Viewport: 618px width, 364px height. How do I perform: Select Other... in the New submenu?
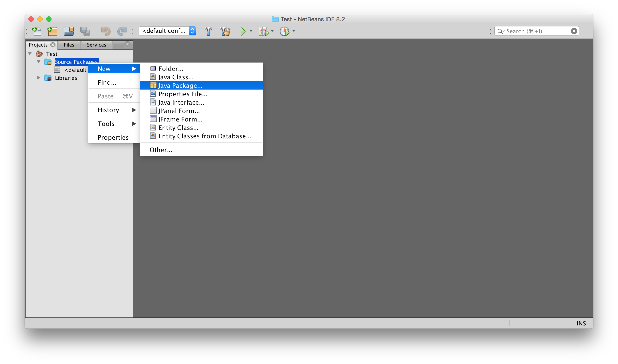coord(201,150)
